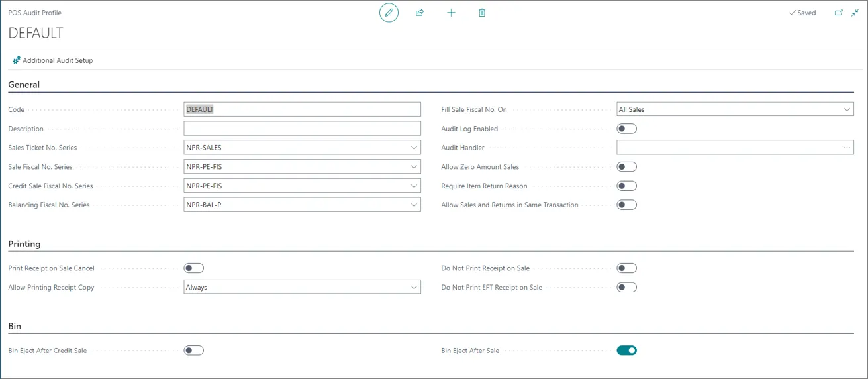The height and width of the screenshot is (379, 868).
Task: Click the pencil edit icon
Action: coord(389,13)
